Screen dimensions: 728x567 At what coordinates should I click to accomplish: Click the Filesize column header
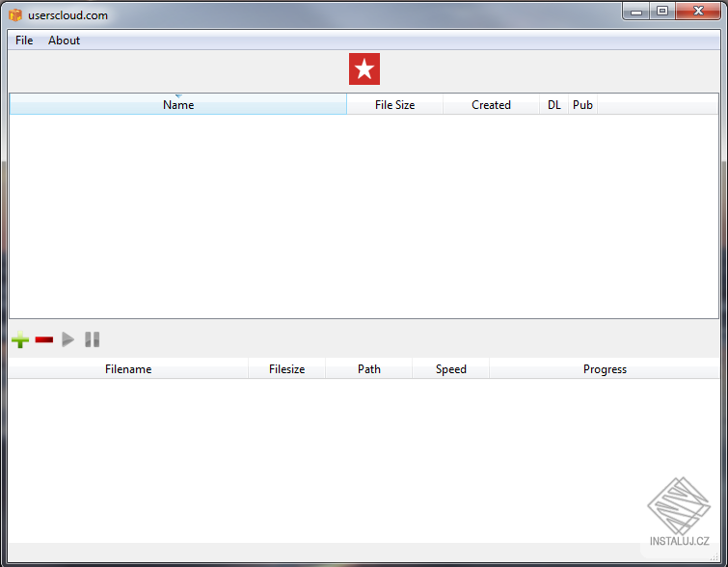[287, 368]
